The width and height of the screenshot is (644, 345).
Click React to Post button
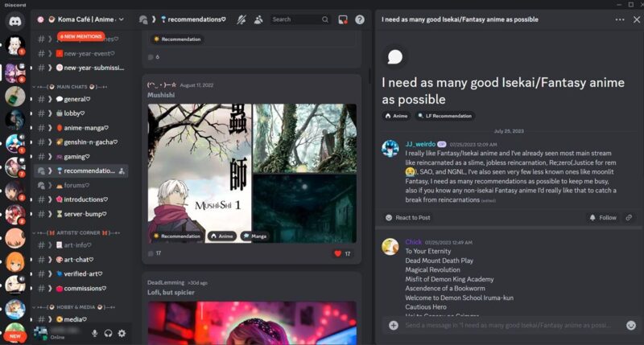click(x=408, y=217)
